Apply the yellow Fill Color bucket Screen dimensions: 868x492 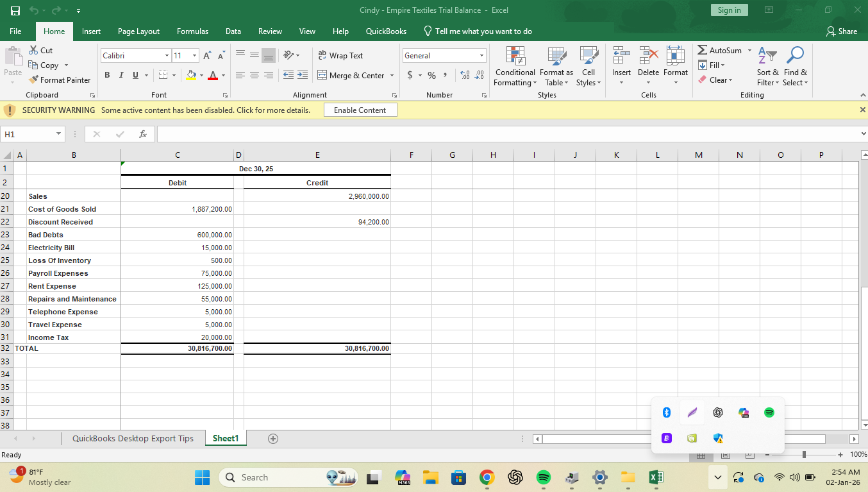point(190,75)
